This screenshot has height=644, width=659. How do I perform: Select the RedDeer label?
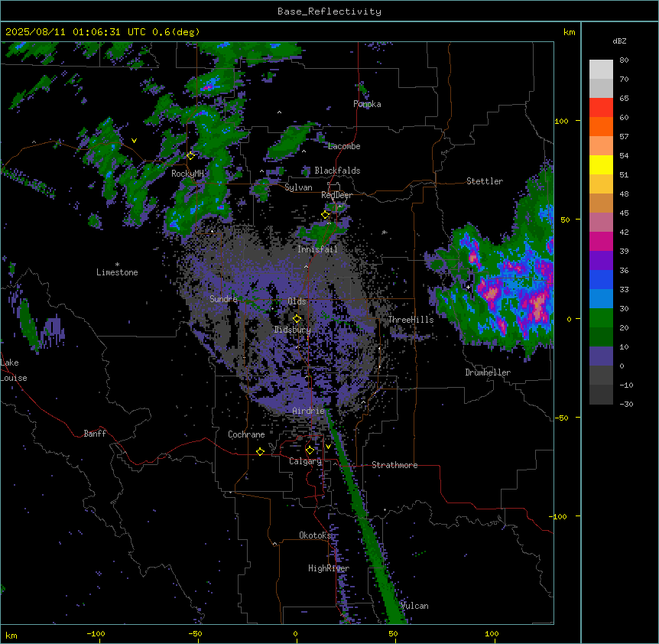(336, 195)
